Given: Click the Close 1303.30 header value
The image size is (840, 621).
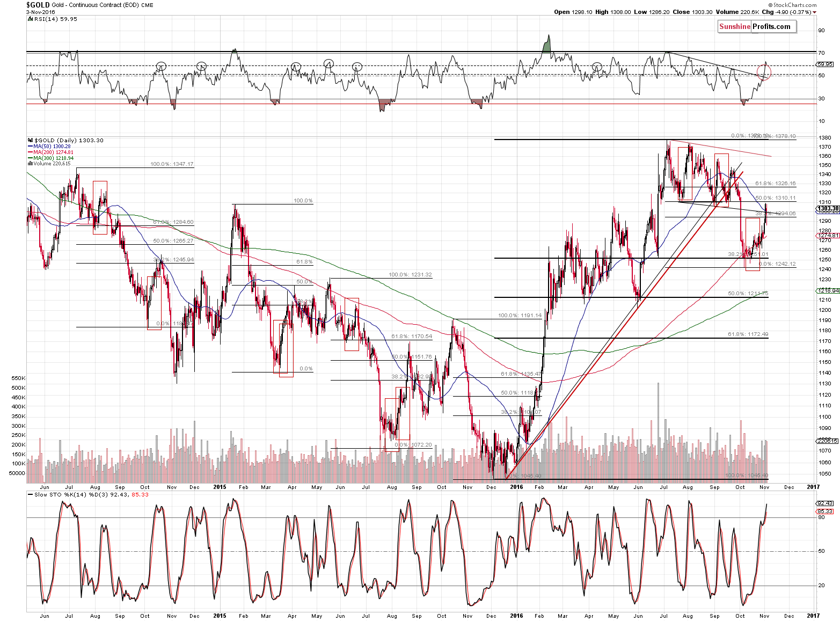Looking at the screenshot, I should (x=692, y=12).
